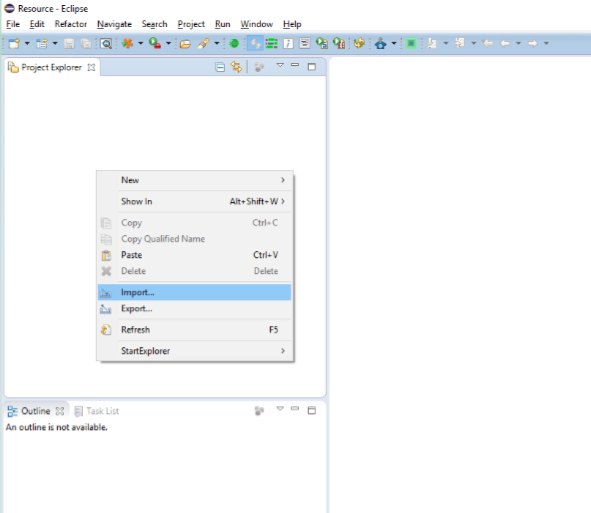
Task: Expand the external tools run dropdown arrow
Action: (168, 44)
